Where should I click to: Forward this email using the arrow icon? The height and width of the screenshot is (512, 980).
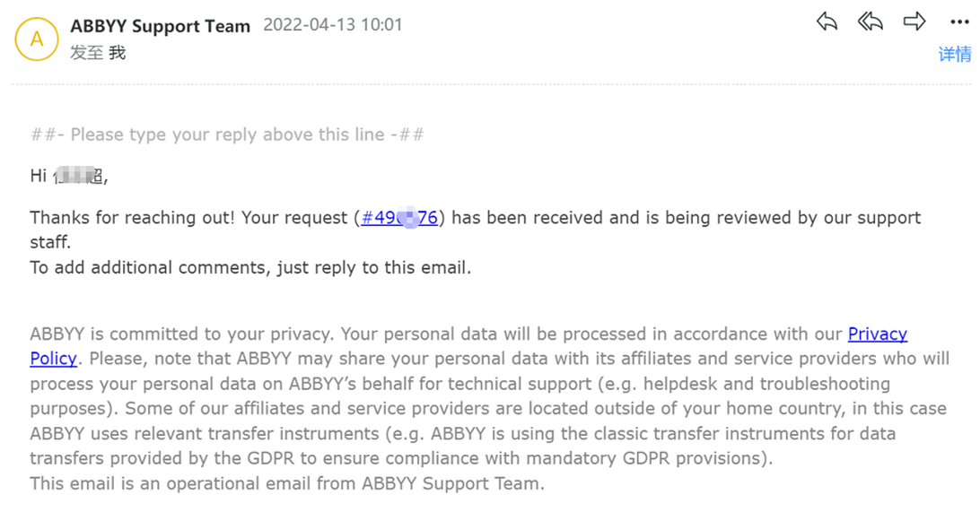pyautogui.click(x=914, y=22)
